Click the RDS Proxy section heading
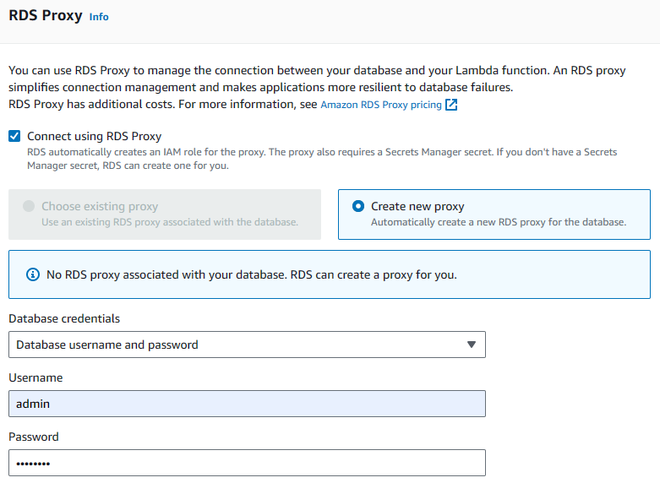The image size is (660, 483). 45,16
